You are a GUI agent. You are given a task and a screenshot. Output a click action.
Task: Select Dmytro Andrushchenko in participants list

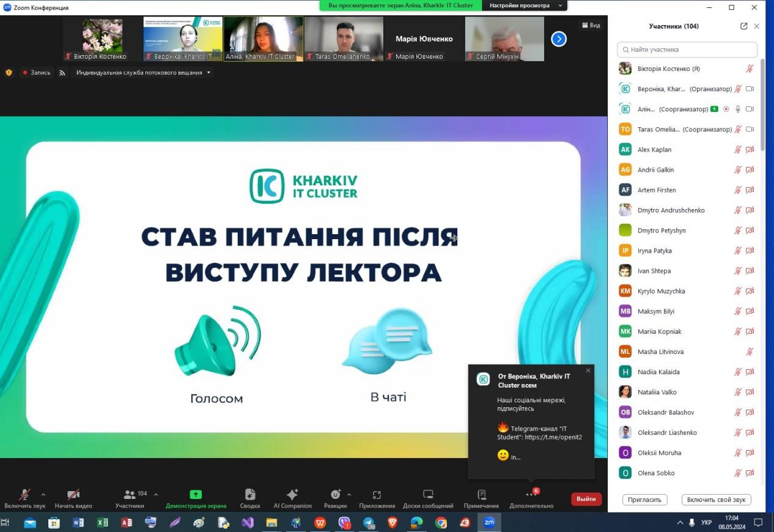point(687,210)
